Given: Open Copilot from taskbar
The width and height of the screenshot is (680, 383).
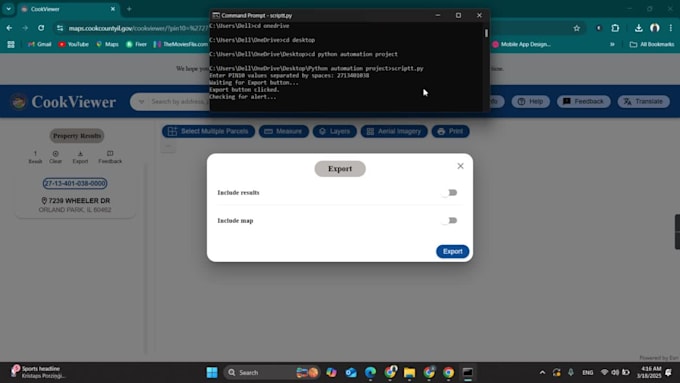Looking at the screenshot, I should tap(331, 372).
